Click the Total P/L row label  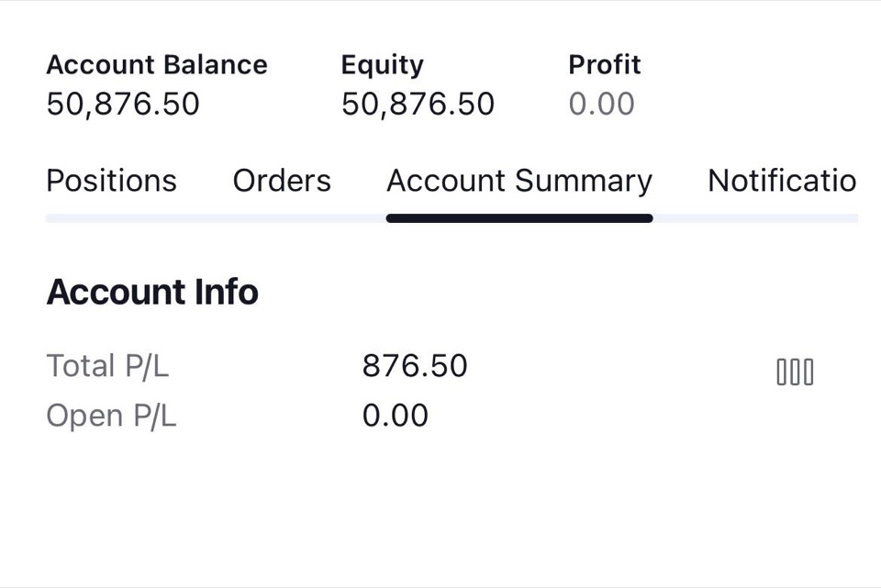click(x=107, y=366)
